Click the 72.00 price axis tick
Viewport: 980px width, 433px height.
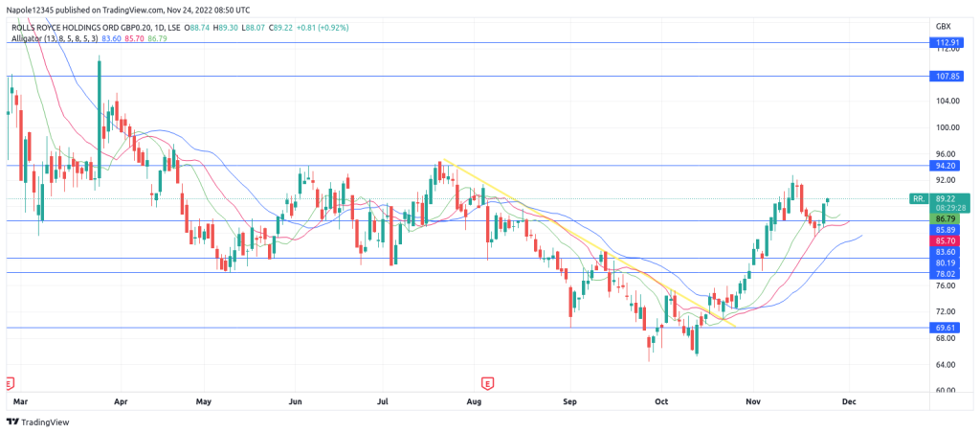tap(947, 311)
